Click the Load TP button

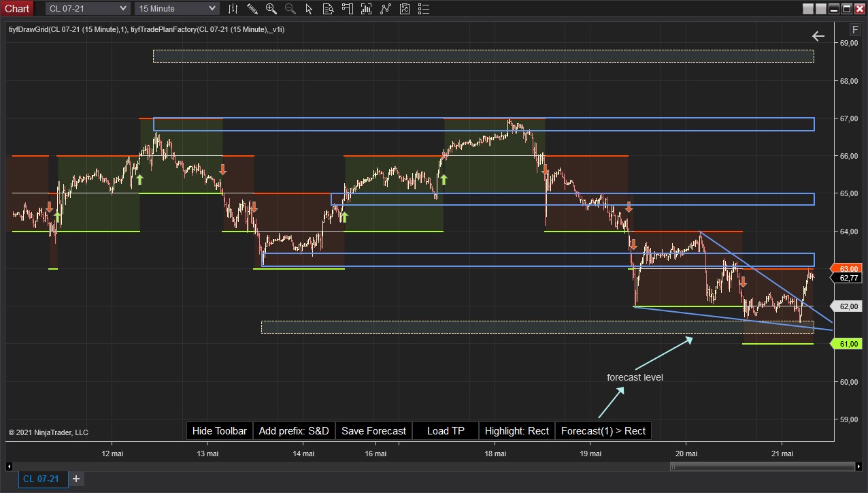point(446,431)
